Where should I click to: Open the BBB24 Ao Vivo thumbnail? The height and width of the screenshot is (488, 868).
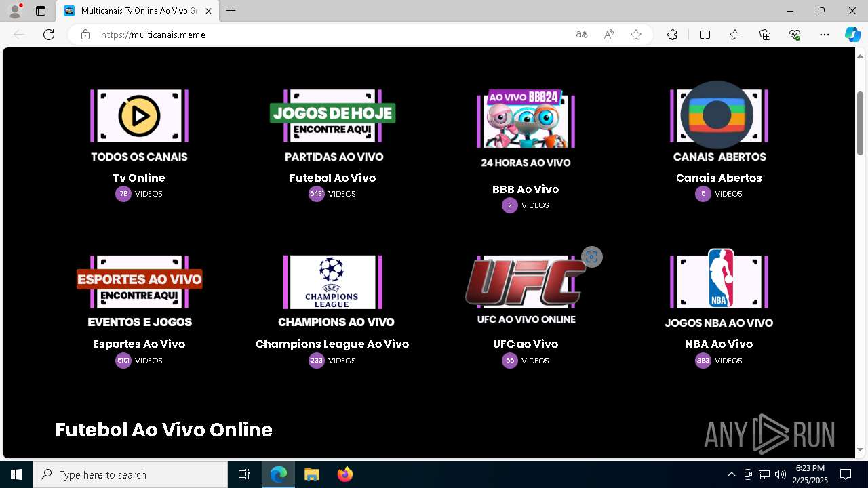(526, 129)
